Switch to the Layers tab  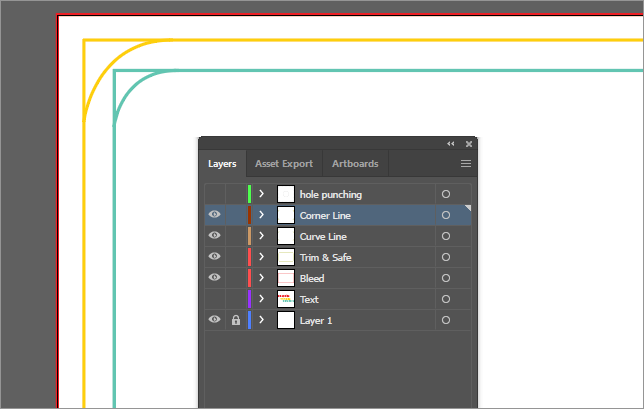222,164
